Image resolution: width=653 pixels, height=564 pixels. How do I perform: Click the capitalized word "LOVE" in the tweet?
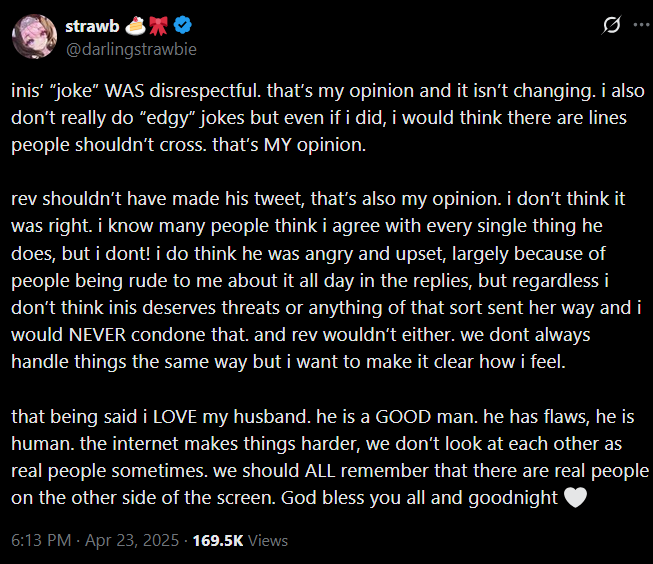click(x=175, y=417)
